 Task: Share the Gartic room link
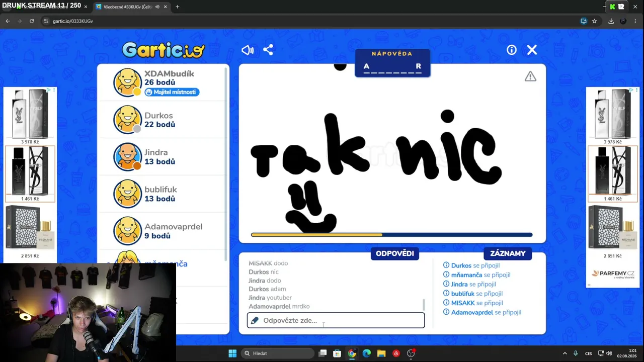pos(268,50)
